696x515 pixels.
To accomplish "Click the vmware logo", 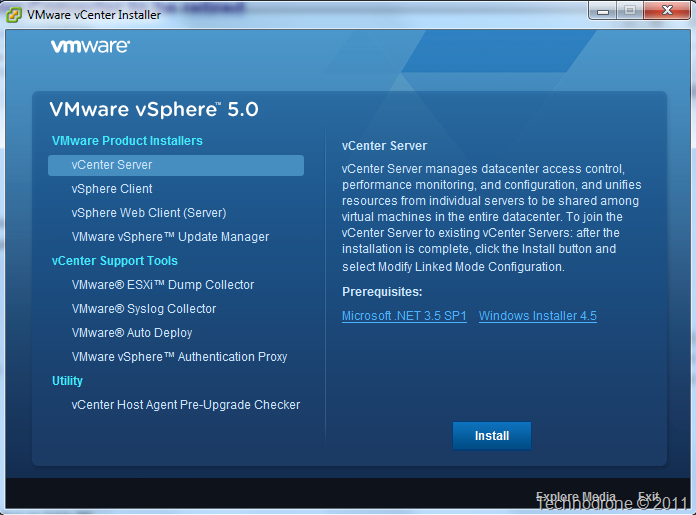I will (90, 46).
